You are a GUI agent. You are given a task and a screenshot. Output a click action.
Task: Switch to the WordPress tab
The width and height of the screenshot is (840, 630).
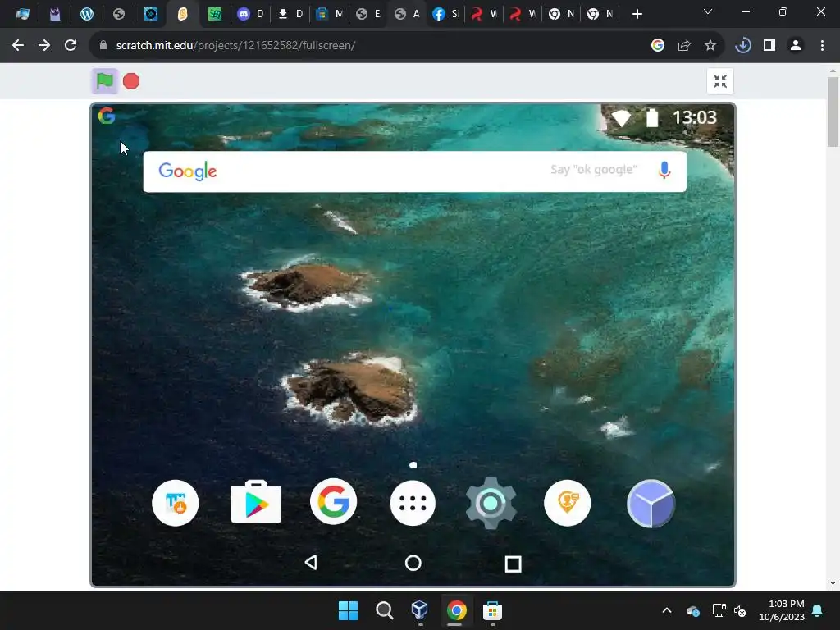tap(87, 14)
